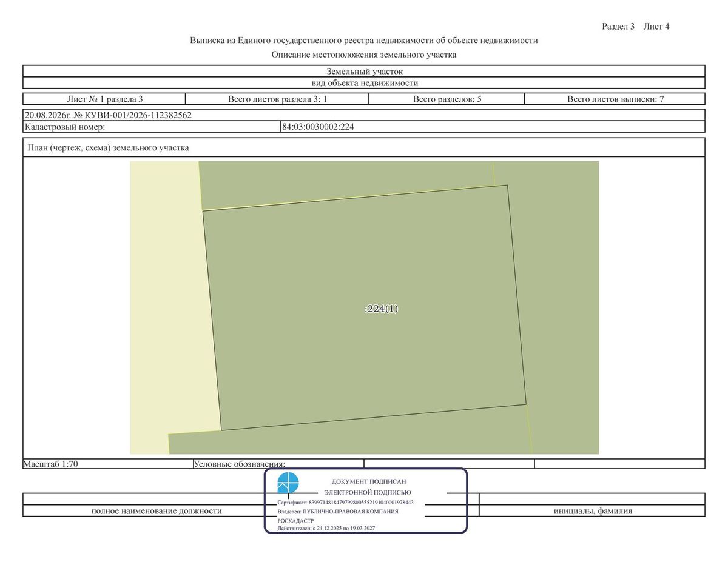The height and width of the screenshot is (562, 728).
Task: Click the land parcel plan image
Action: pyautogui.click(x=365, y=307)
